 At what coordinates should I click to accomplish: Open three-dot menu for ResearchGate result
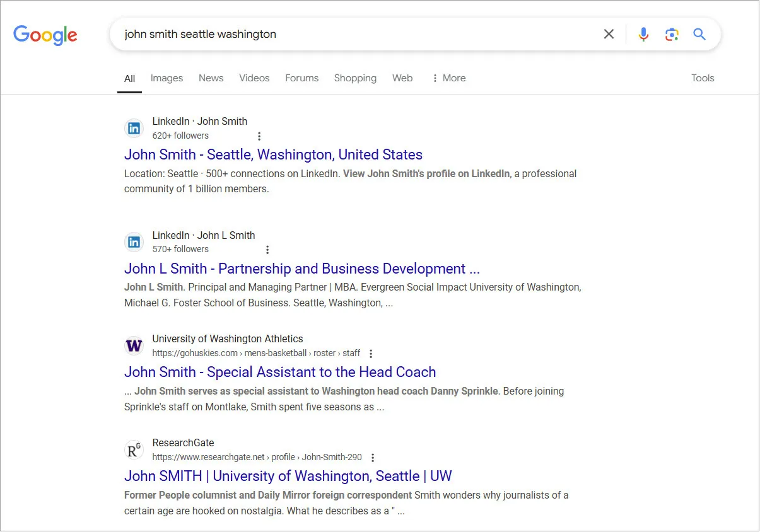pos(373,458)
